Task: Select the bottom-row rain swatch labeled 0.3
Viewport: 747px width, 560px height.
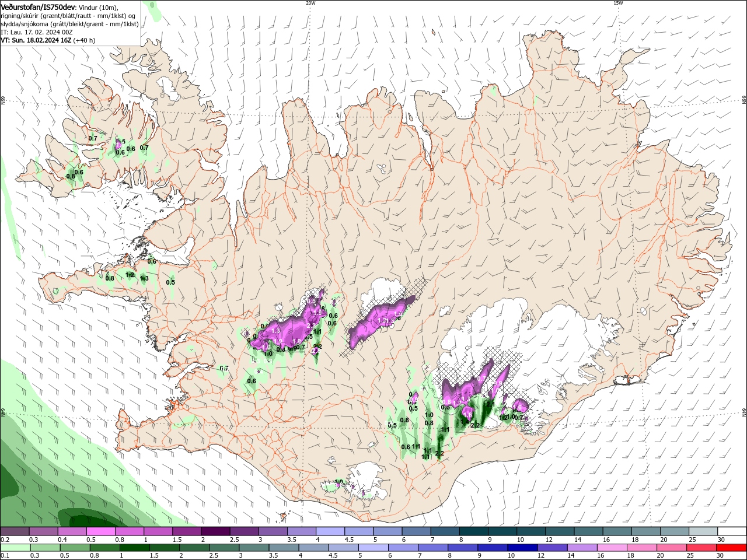Action: click(x=46, y=548)
